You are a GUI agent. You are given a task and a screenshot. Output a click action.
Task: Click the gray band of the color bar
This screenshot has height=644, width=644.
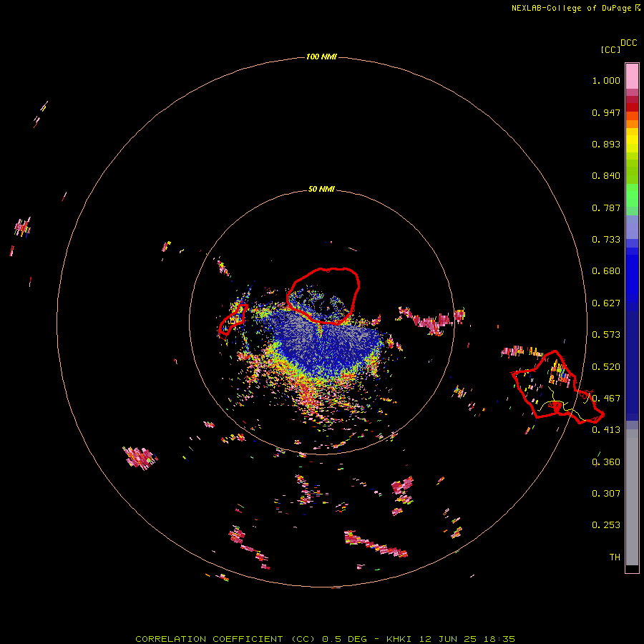(x=632, y=497)
